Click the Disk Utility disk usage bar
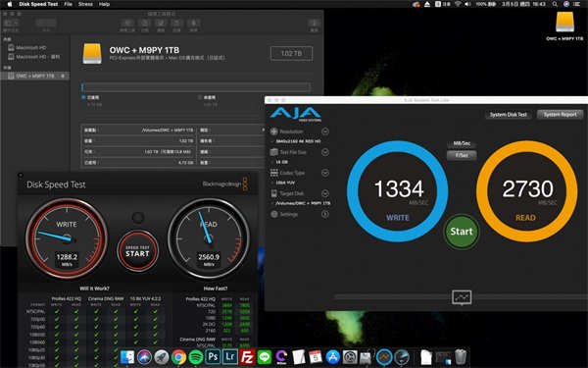 click(196, 87)
